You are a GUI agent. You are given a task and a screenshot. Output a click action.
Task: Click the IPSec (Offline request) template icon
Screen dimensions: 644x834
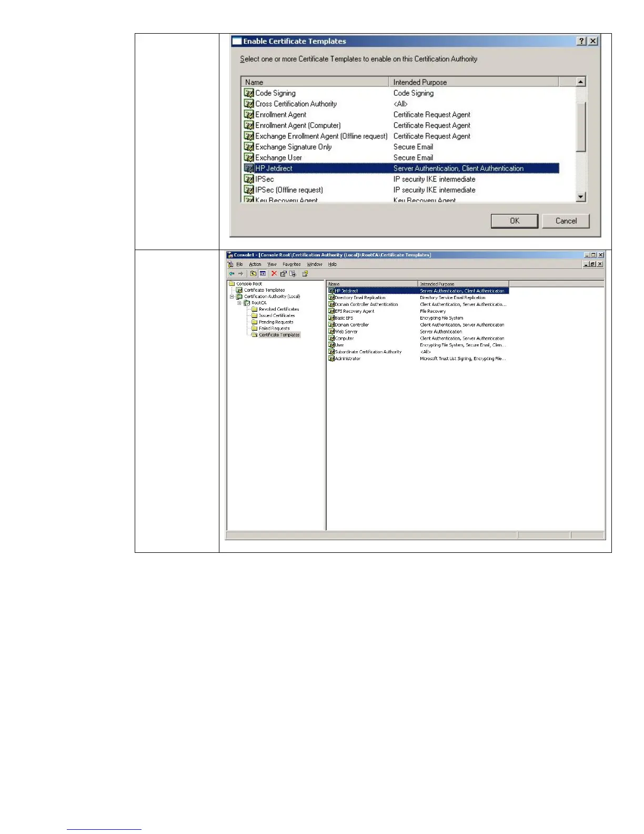(249, 190)
